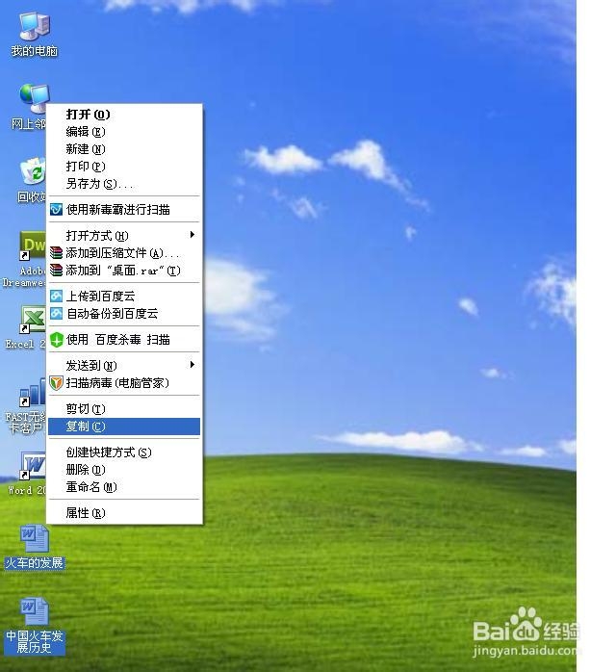
Task: Expand the 发送到 submenu arrow
Action: tap(192, 364)
